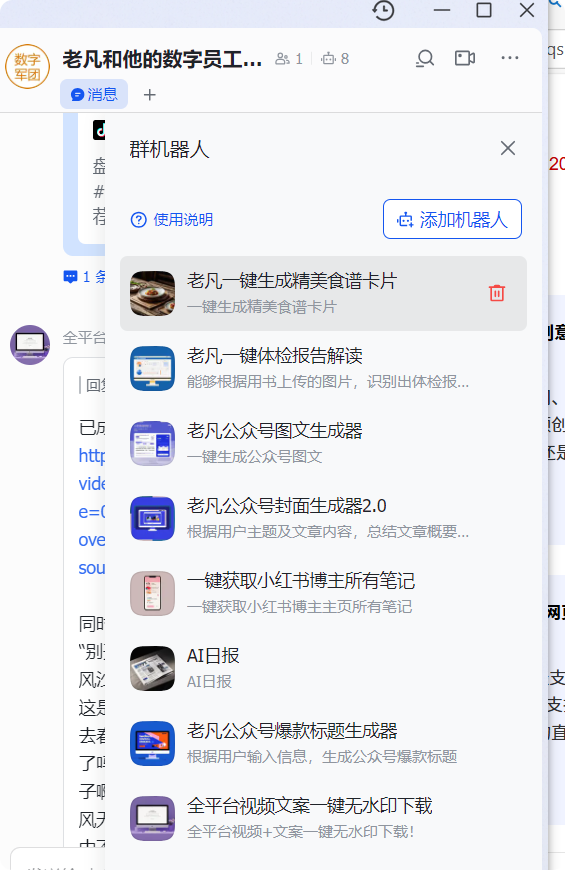Viewport: 565px width, 870px height.
Task: Add a new tab with plus button
Action: click(149, 95)
